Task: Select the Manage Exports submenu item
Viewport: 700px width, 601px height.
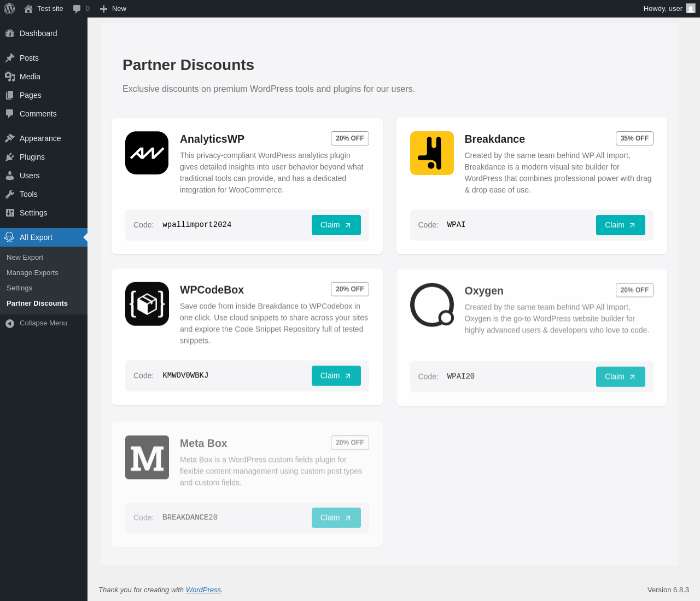Action: (32, 273)
